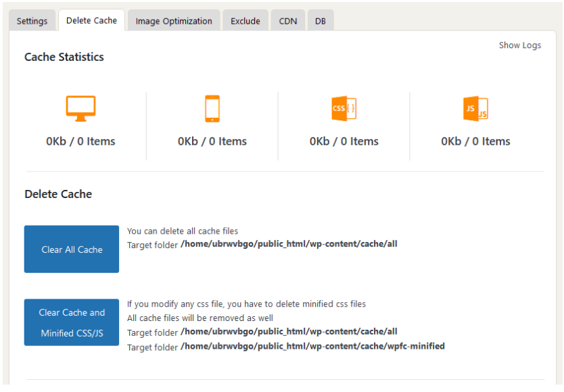The height and width of the screenshot is (392, 564).
Task: Open the Show Logs link
Action: click(x=519, y=45)
